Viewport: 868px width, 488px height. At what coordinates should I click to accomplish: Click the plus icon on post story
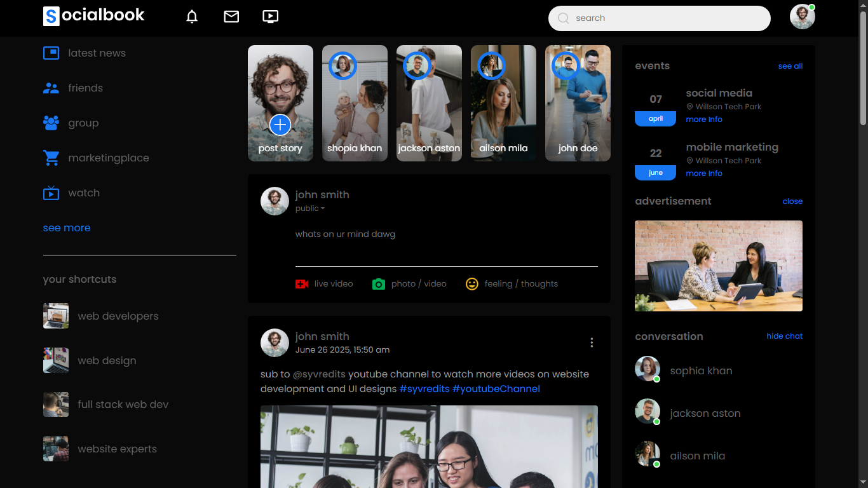[x=280, y=125]
